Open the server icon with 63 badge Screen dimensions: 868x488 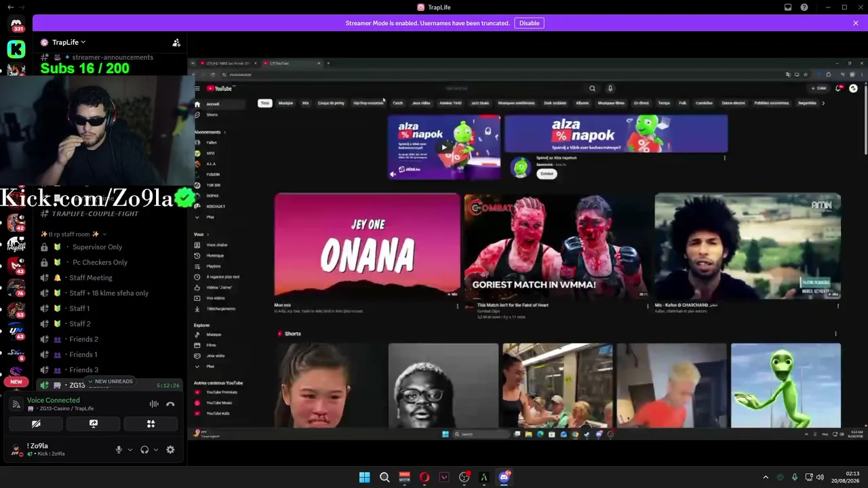(x=16, y=331)
